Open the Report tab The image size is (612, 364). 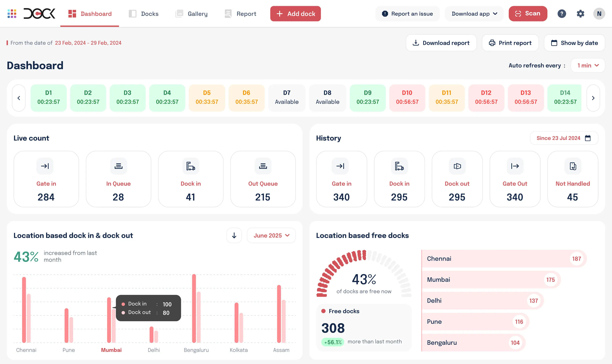[240, 14]
